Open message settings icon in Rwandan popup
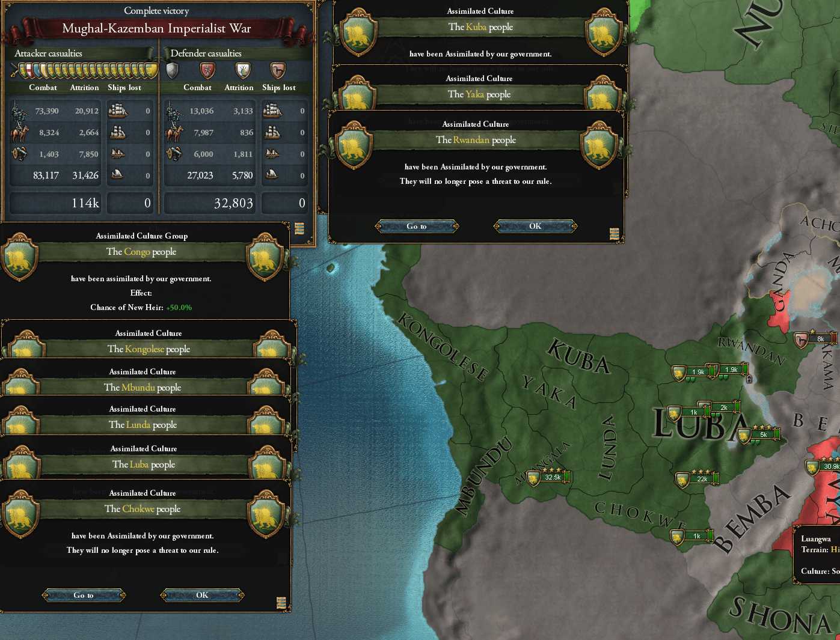Viewport: 840px width, 640px height. (614, 234)
